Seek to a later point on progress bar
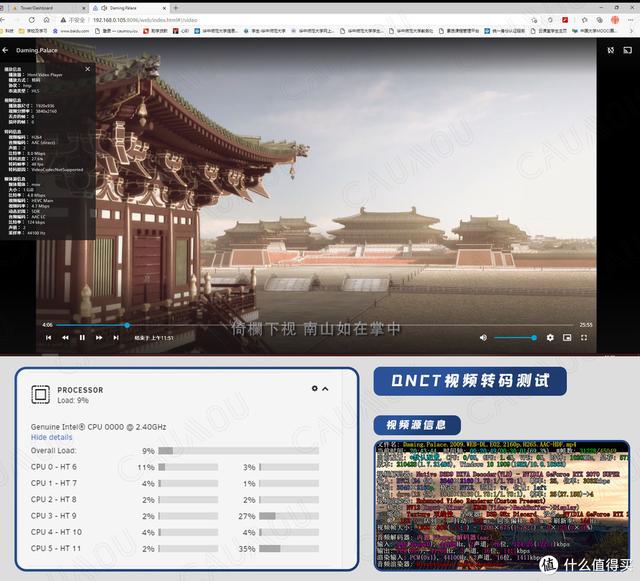The width and height of the screenshot is (640, 581). [x=353, y=325]
